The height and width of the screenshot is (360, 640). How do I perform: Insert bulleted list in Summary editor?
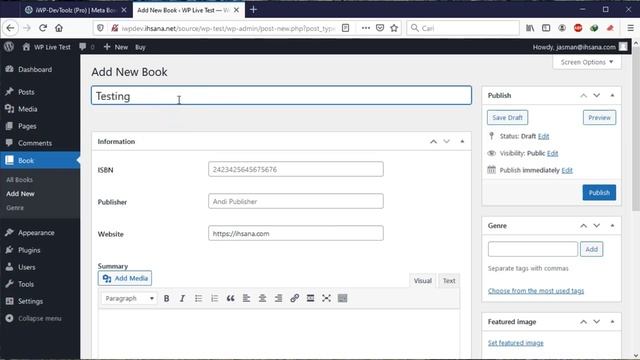pyautogui.click(x=198, y=298)
